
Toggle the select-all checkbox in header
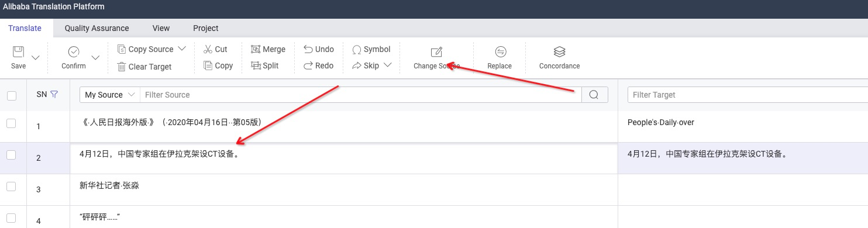coord(12,95)
